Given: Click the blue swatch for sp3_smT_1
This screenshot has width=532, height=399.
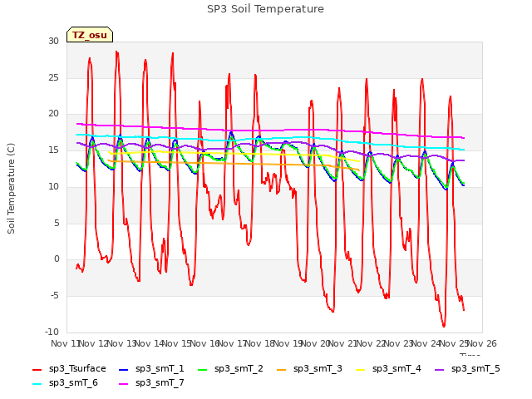Looking at the screenshot, I should (x=124, y=370).
